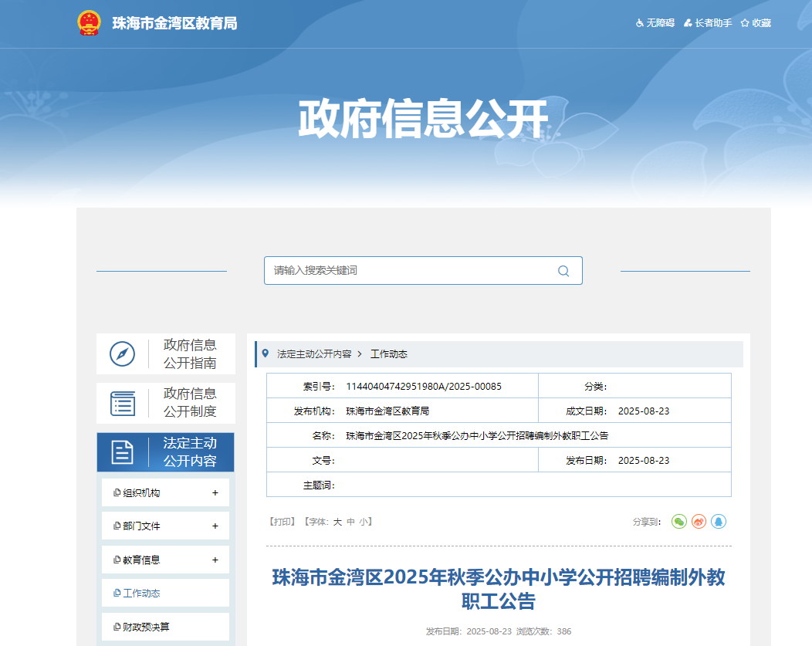The image size is (812, 646).
Task: Expand 组织机构 with the plus sign
Action: (215, 492)
